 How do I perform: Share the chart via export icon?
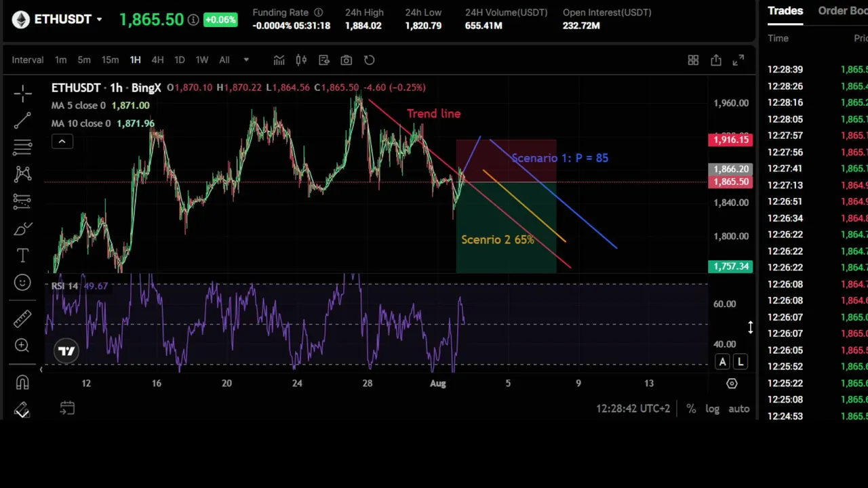coord(715,60)
